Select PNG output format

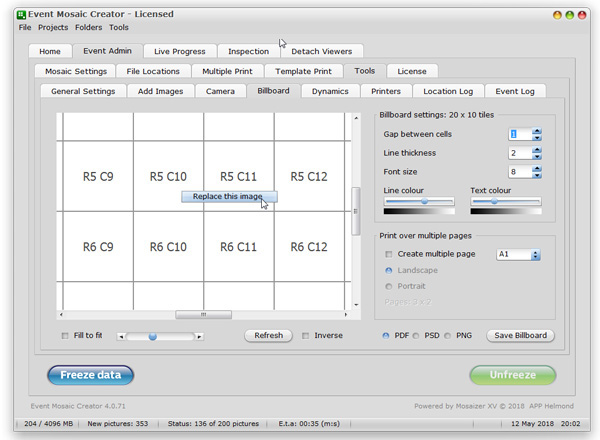click(447, 336)
